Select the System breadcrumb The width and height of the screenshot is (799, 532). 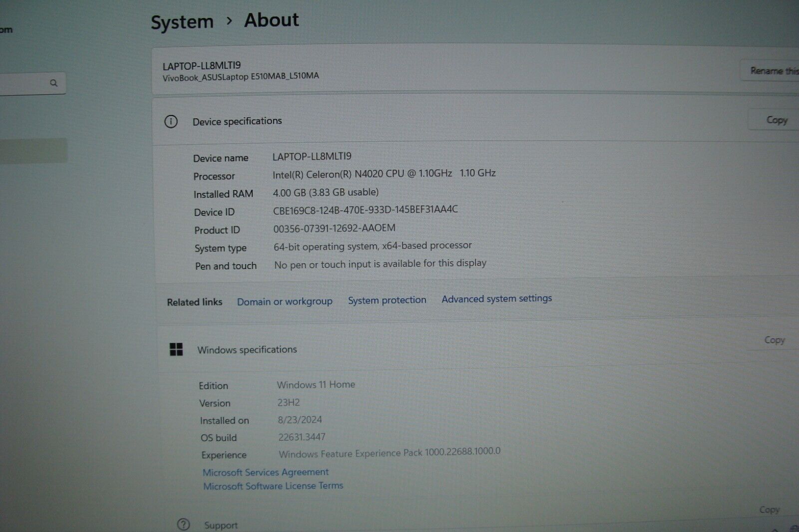point(181,21)
